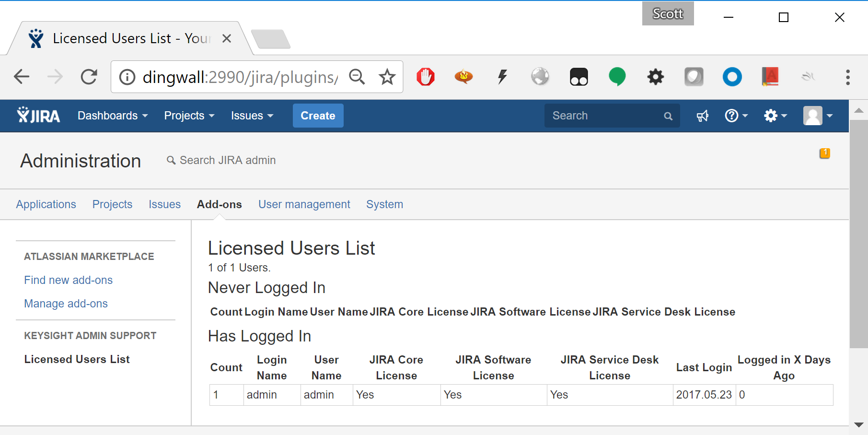The width and height of the screenshot is (868, 435).
Task: Click the black two-eyed mask extension icon
Action: coord(579,77)
